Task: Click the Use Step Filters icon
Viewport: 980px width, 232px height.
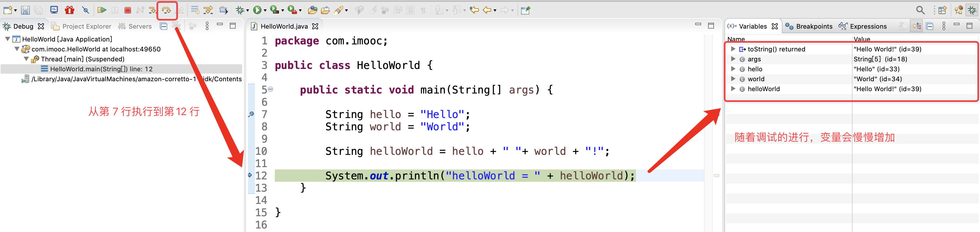Action: tap(208, 10)
